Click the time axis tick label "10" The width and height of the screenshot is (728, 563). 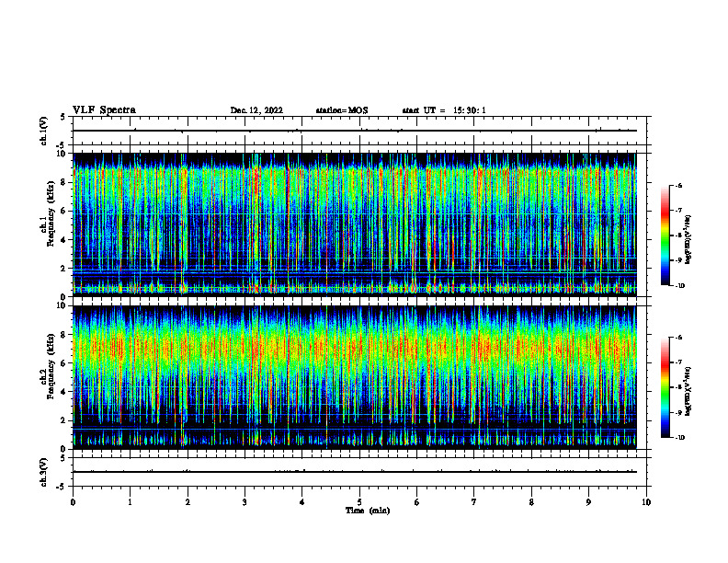click(x=646, y=502)
